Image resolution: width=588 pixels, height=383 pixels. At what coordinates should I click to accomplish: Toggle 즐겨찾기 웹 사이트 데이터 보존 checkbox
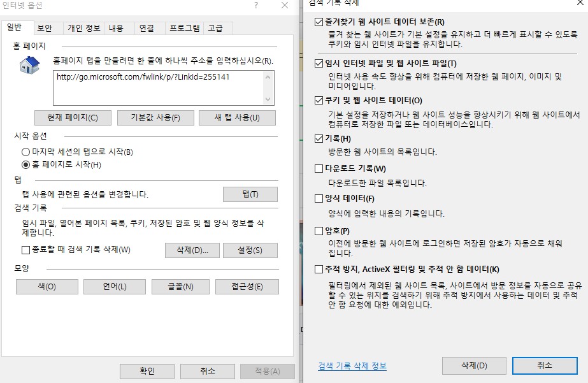point(319,22)
